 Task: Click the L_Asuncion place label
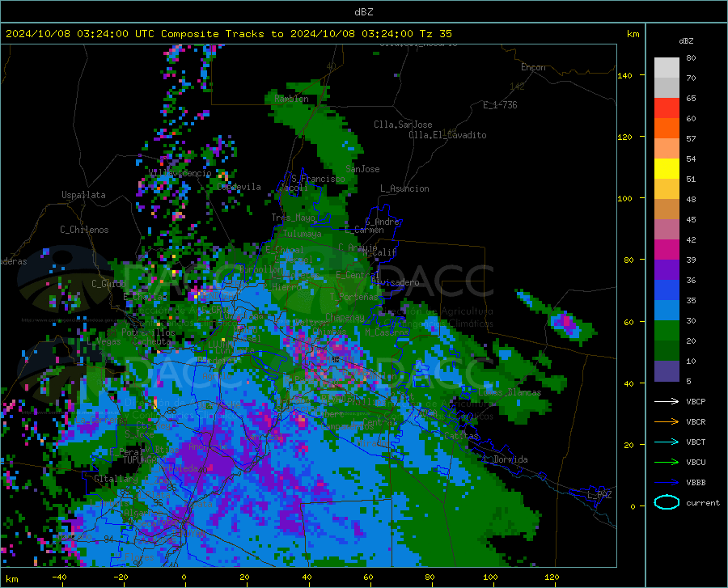coord(404,188)
